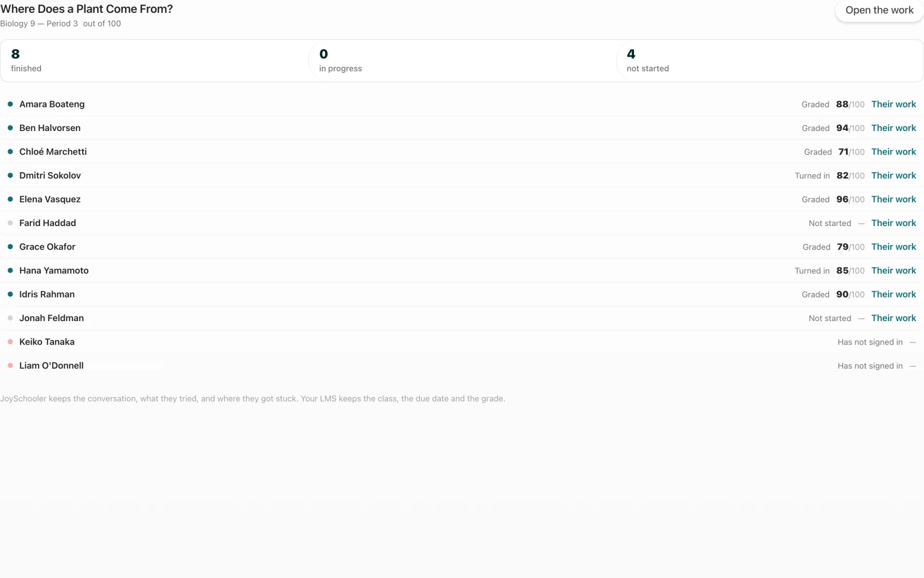Click the Open the work button
924x578 pixels.
[879, 10]
